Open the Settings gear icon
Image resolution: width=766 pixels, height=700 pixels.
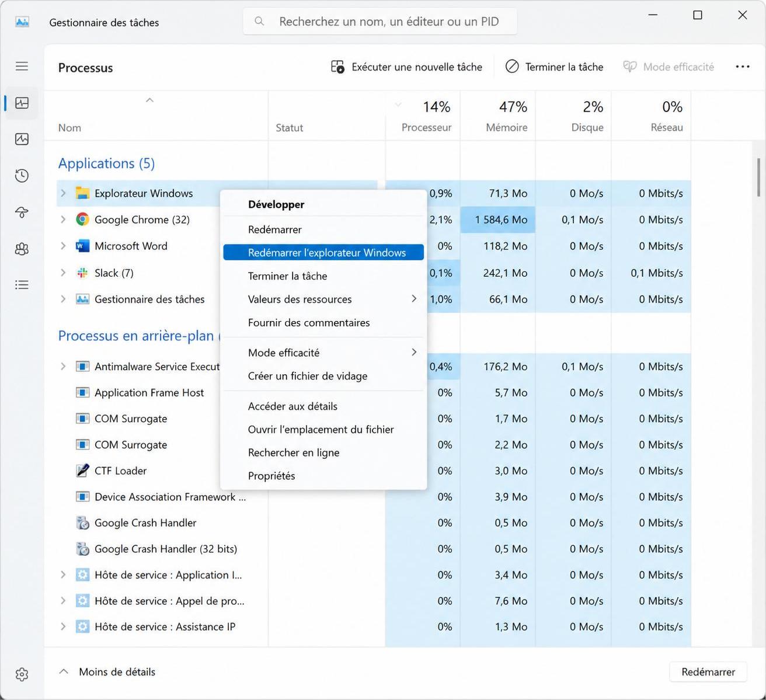(x=22, y=674)
